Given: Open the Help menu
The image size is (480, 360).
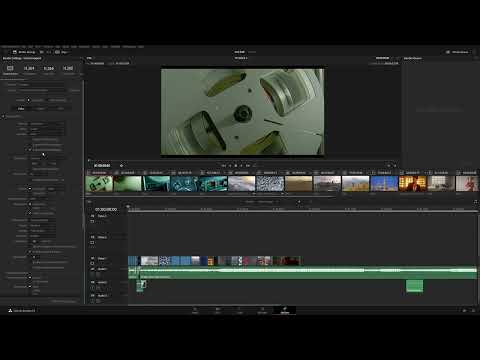Looking at the screenshot, I should tap(141, 47).
